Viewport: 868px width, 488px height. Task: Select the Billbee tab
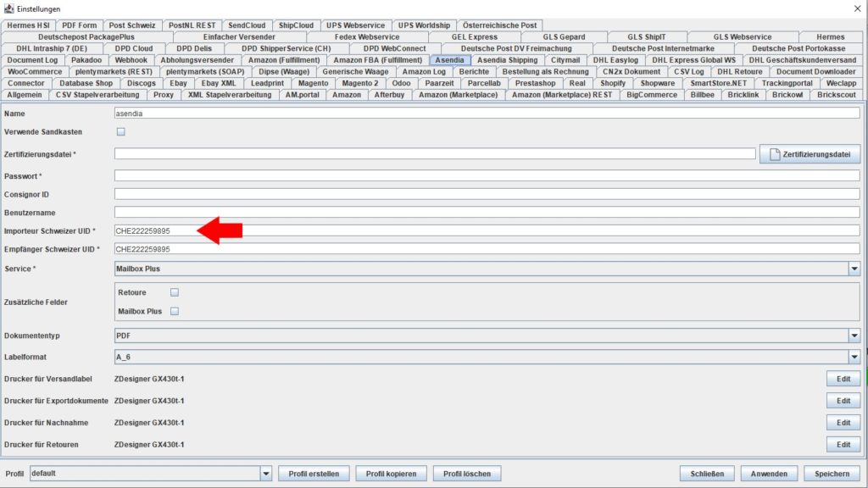702,95
